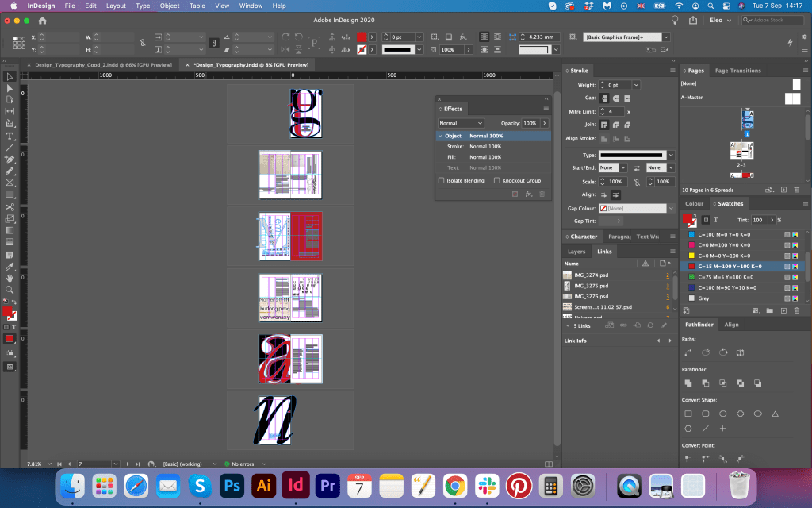Expand the stroke Weight dropdown
Viewport: 812px width, 508px height.
pyautogui.click(x=635, y=85)
